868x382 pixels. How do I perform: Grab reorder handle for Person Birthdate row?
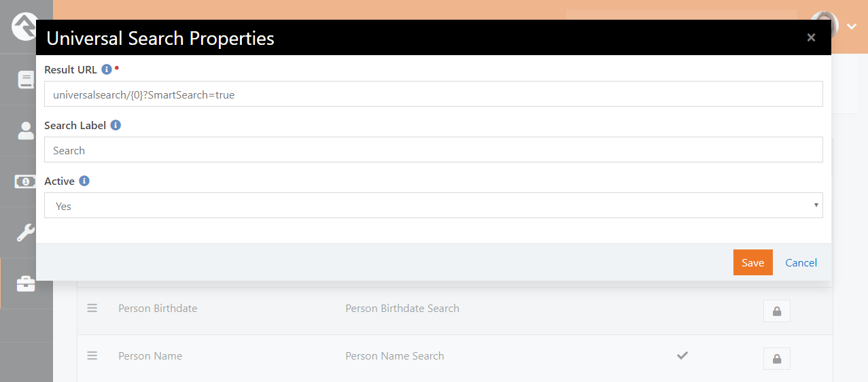click(x=92, y=308)
